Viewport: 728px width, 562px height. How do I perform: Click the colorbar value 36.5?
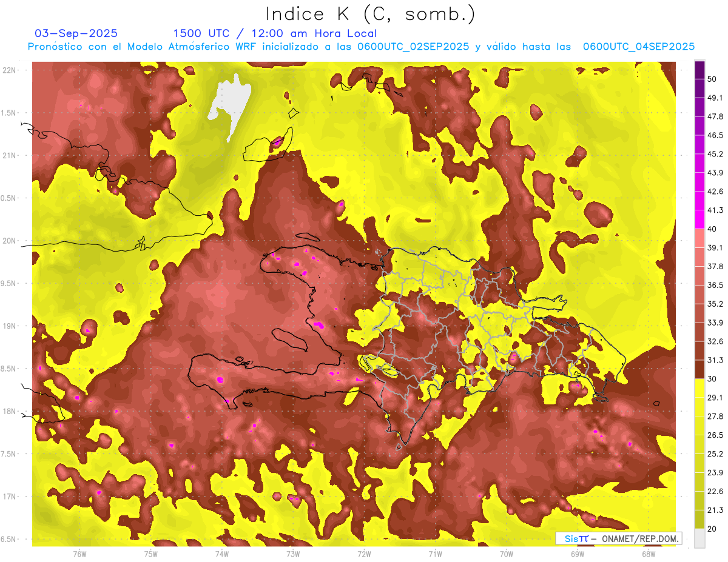pos(715,285)
